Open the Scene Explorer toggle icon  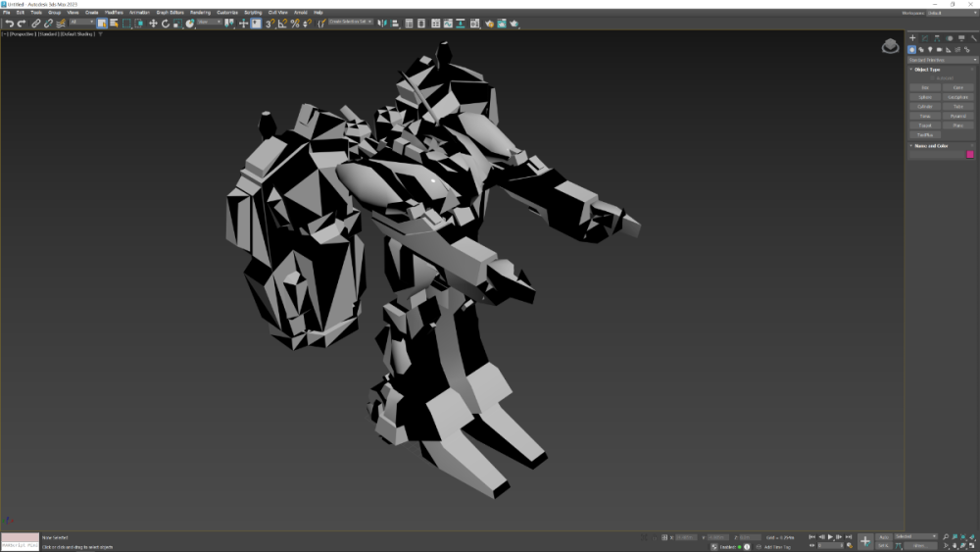coord(409,24)
